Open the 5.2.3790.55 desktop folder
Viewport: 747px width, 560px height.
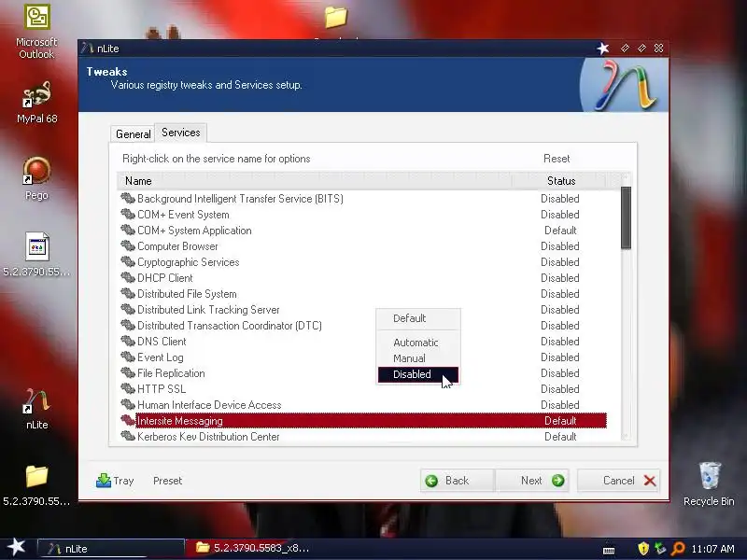click(36, 485)
